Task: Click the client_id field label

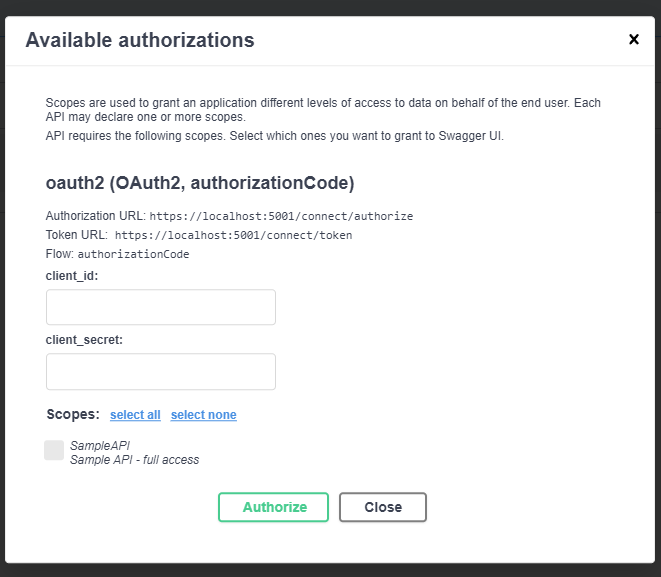Action: click(72, 275)
